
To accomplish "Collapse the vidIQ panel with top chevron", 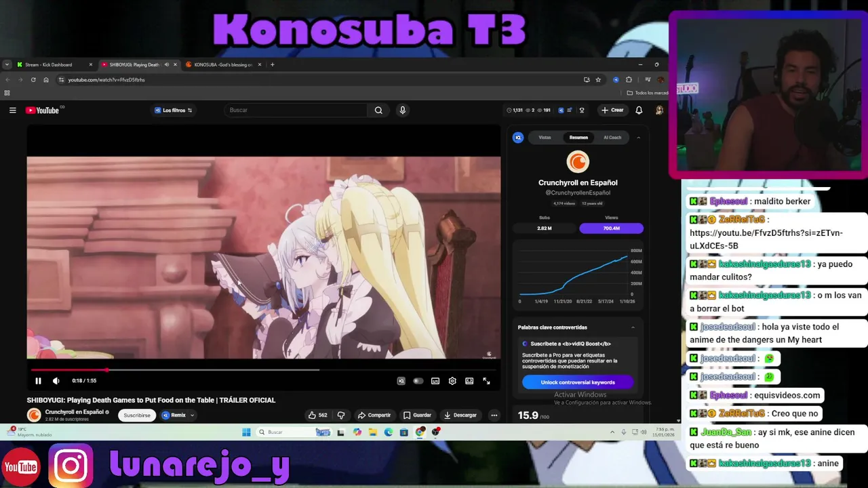I will click(x=638, y=138).
